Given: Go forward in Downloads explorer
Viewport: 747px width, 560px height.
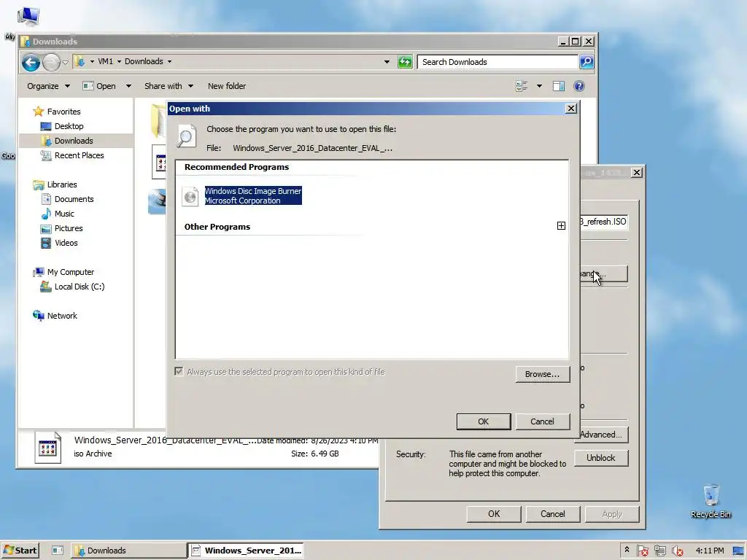Looking at the screenshot, I should point(51,62).
